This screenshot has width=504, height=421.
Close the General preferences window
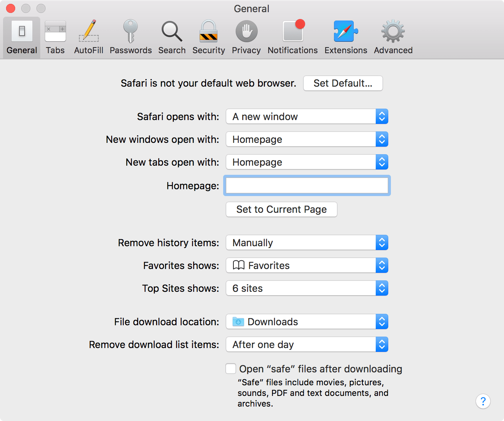coord(11,8)
